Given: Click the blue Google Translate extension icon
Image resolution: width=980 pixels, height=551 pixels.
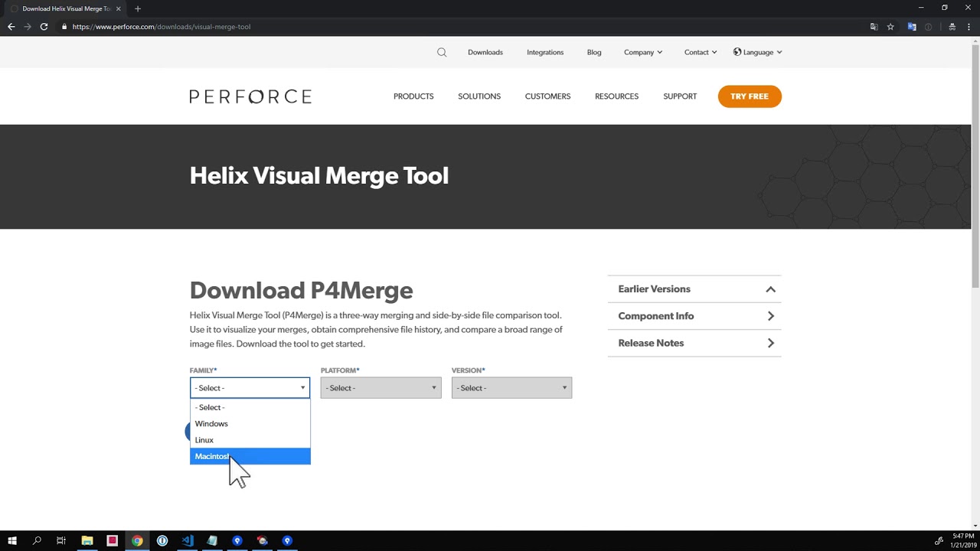Looking at the screenshot, I should (912, 27).
